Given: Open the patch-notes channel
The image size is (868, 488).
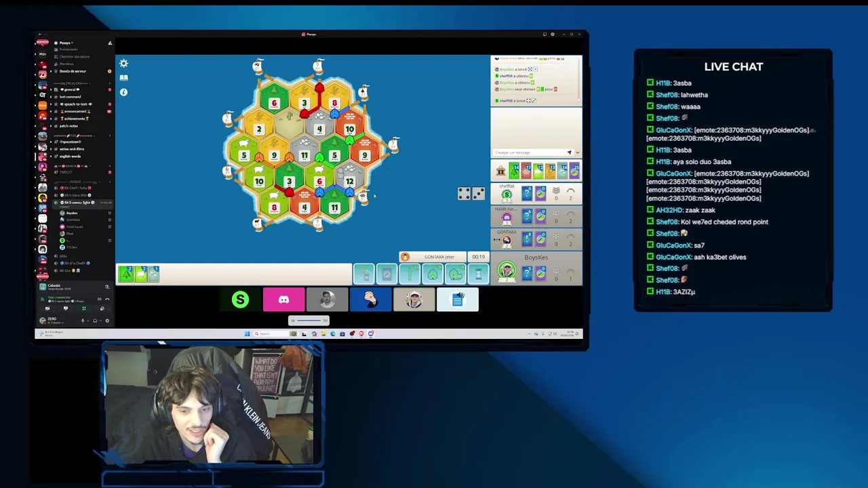Looking at the screenshot, I should coord(69,126).
